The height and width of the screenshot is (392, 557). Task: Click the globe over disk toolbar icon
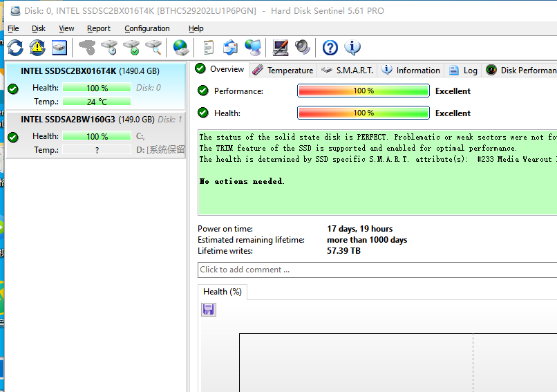click(181, 47)
